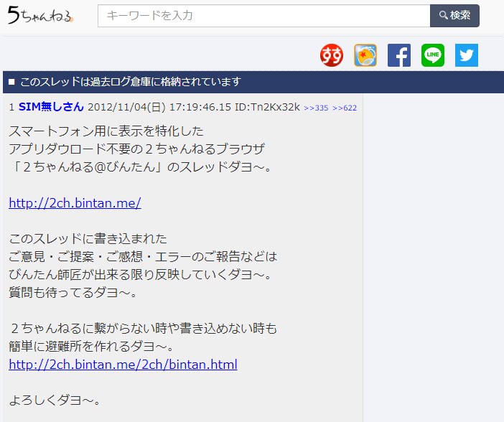The width and height of the screenshot is (504, 422).
Task: Click the 5ちゃんねる logo
Action: click(x=40, y=15)
